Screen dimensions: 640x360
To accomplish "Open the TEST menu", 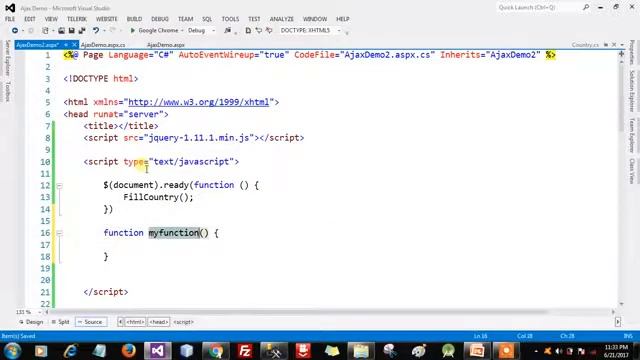I will (254, 19).
